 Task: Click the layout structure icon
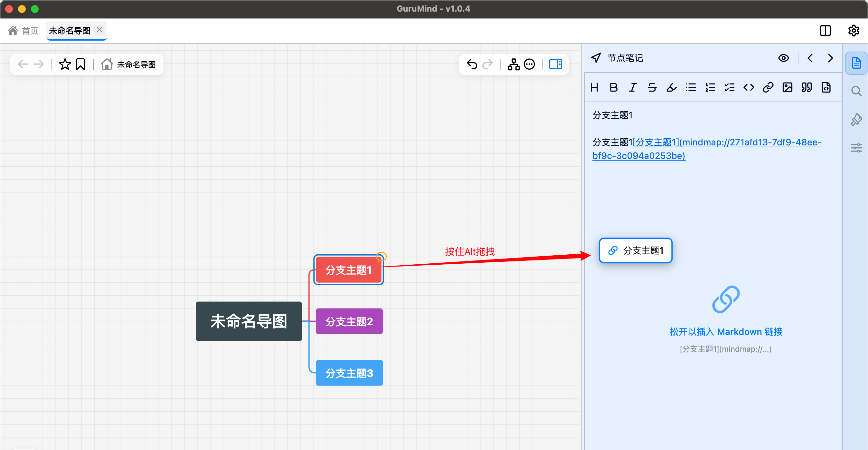point(514,64)
